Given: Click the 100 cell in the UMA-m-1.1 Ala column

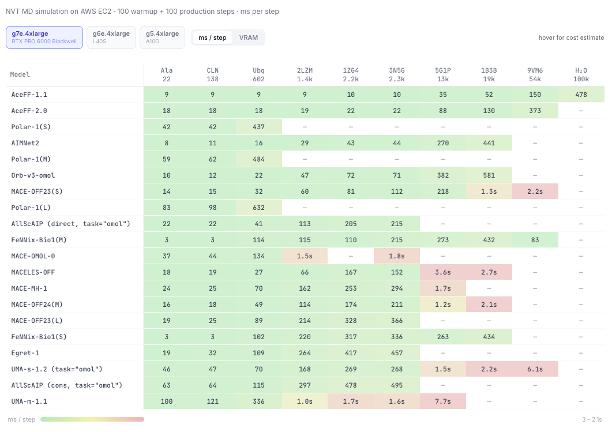Looking at the screenshot, I should 167,401.
